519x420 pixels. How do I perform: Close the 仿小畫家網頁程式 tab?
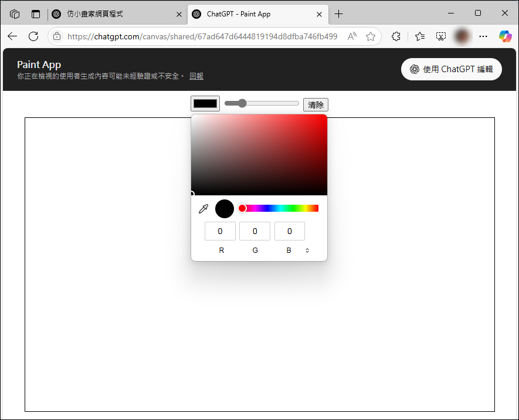point(179,14)
